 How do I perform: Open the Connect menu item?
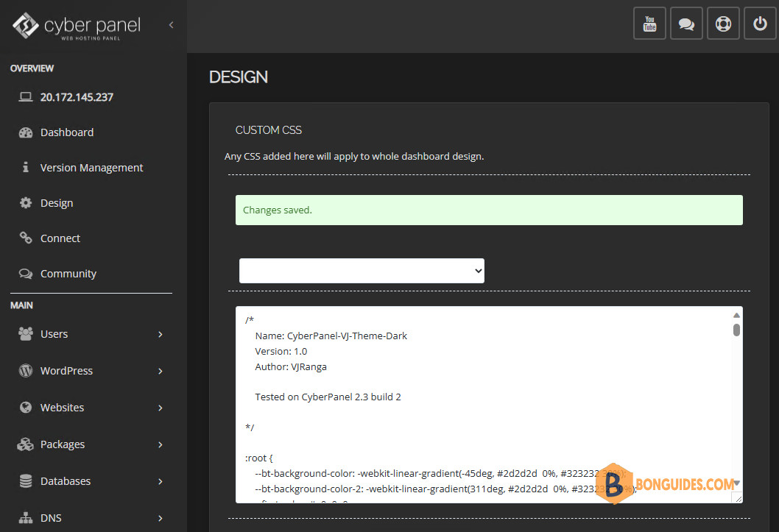click(60, 238)
